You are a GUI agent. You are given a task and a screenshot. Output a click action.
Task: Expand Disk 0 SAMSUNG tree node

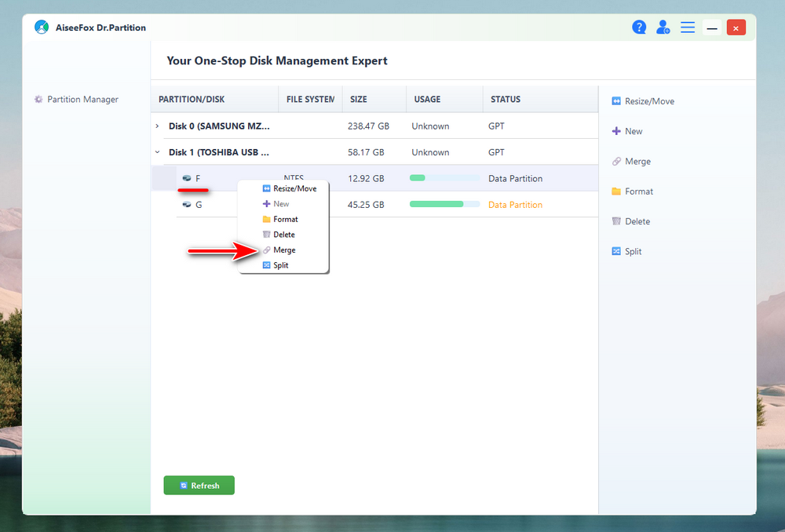click(157, 126)
